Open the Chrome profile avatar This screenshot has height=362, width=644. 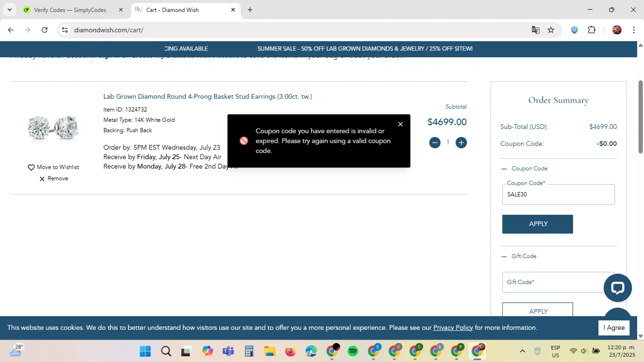pos(617,30)
